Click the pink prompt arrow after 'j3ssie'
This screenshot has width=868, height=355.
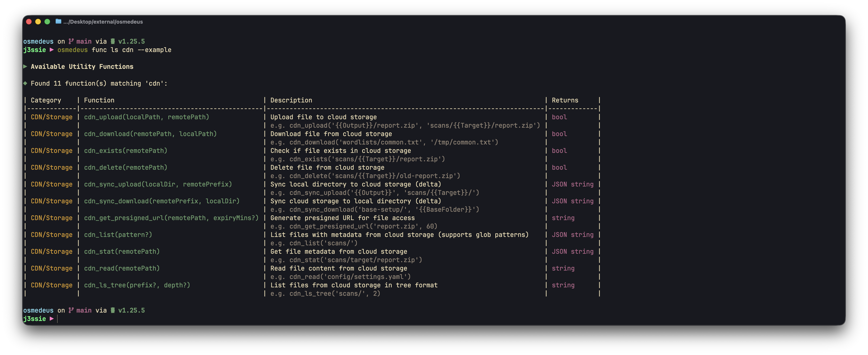pos(52,49)
